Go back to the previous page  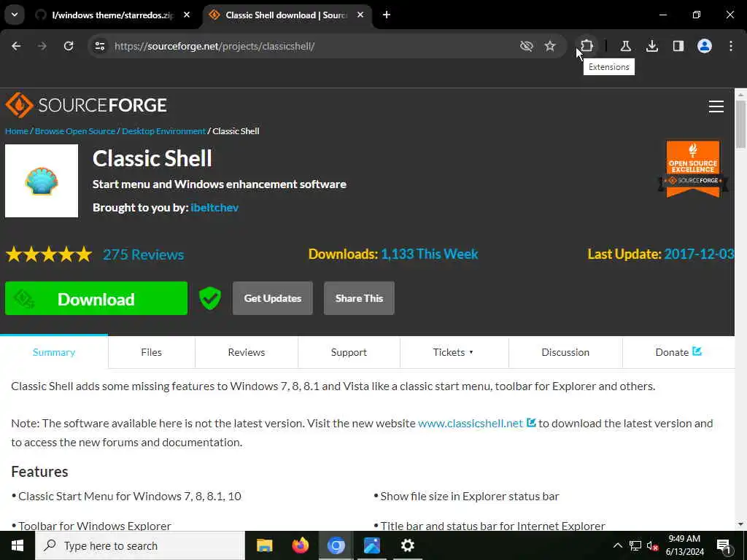16,46
